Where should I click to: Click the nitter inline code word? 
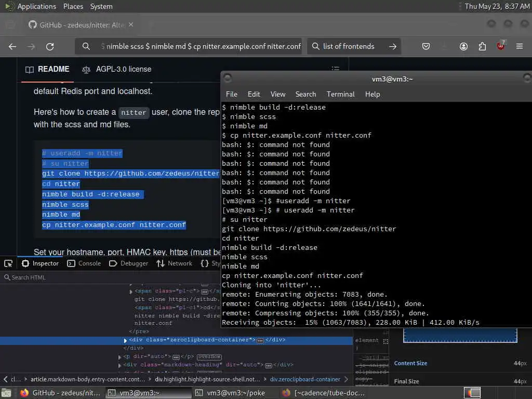pyautogui.click(x=134, y=112)
